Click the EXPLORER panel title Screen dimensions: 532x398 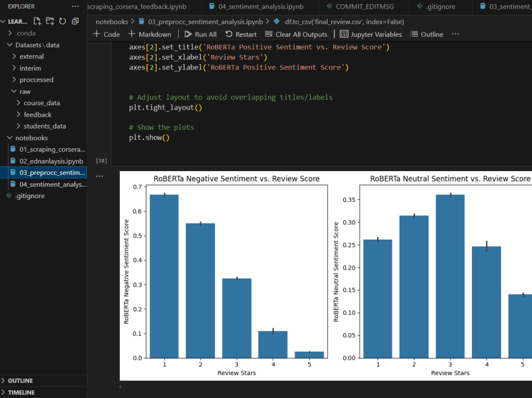pyautogui.click(x=21, y=6)
